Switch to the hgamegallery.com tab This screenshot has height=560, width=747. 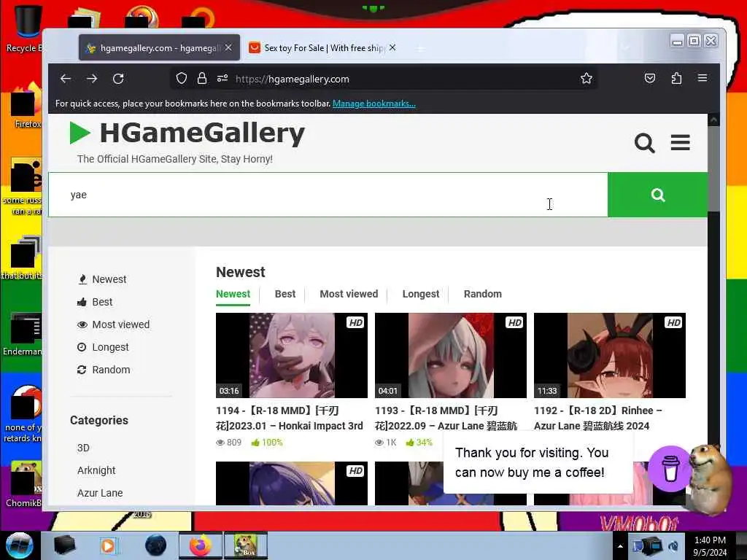159,47
